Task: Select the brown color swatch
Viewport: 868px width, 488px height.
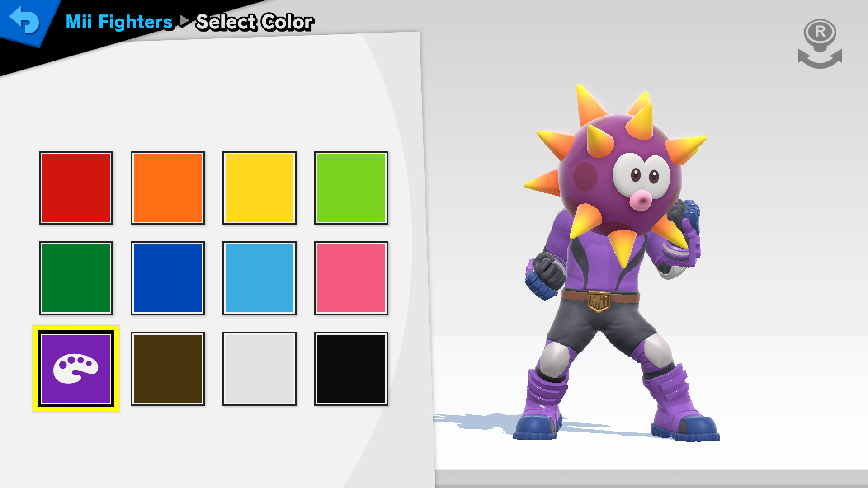Action: [x=168, y=369]
